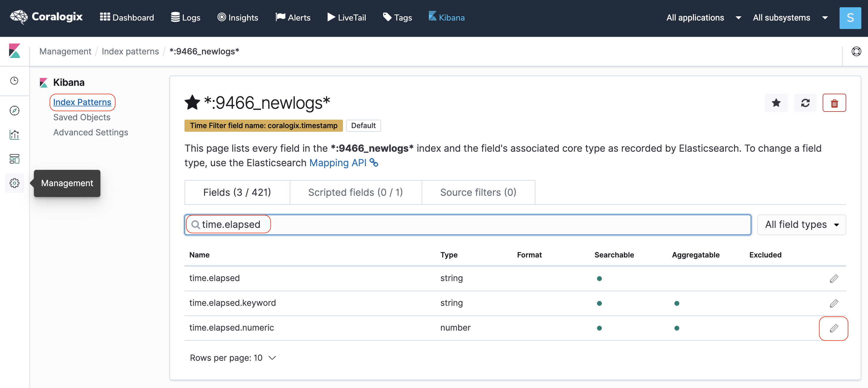Image resolution: width=868 pixels, height=388 pixels.
Task: Open the Logs menu item
Action: click(x=185, y=17)
